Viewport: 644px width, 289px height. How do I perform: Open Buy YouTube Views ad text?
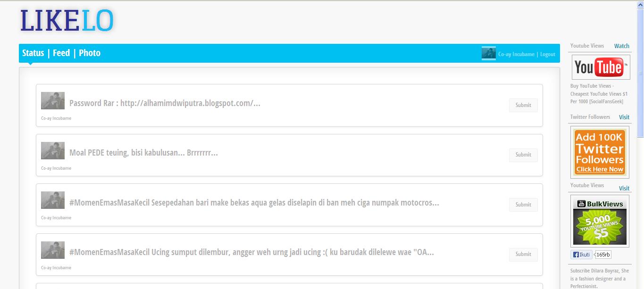599,94
